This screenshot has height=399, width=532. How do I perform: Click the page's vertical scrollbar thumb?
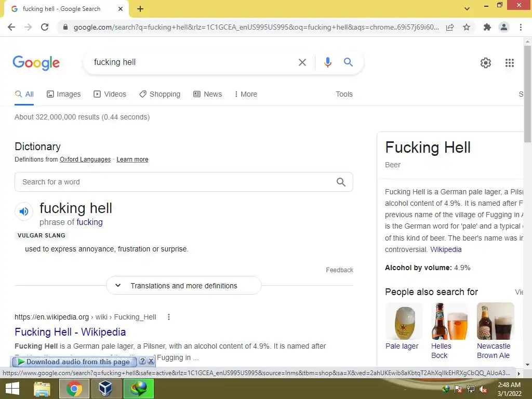pos(527,94)
